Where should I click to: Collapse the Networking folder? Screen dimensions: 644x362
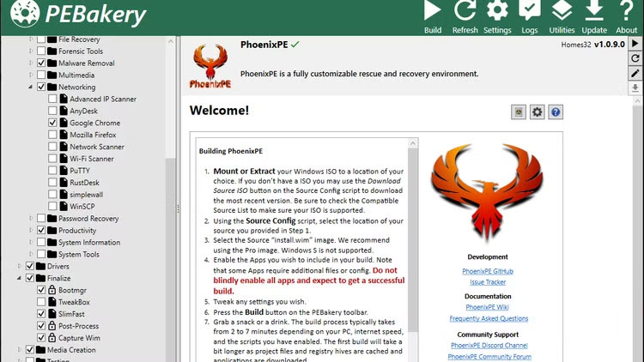[31, 87]
